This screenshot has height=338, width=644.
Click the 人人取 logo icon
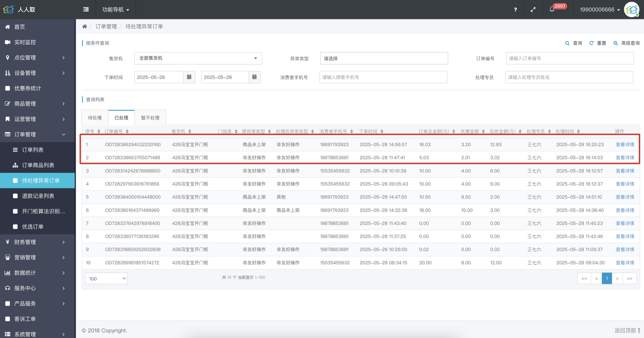[x=8, y=9]
